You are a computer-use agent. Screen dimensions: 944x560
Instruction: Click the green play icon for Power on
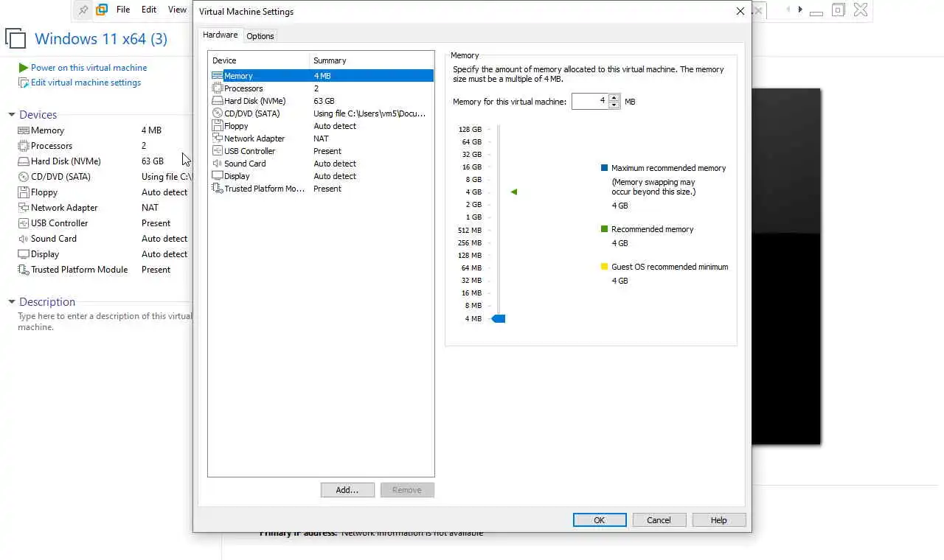click(24, 68)
